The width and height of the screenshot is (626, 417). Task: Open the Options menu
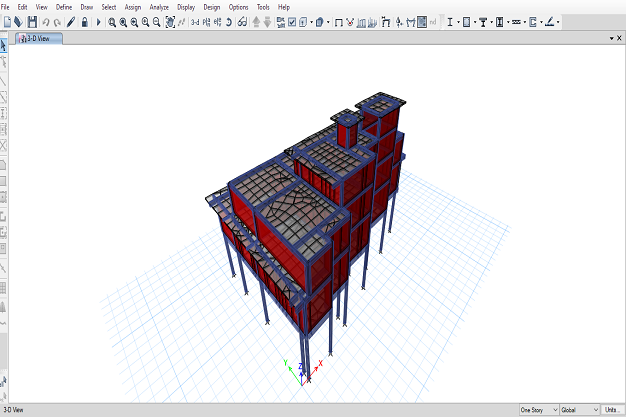click(x=238, y=7)
